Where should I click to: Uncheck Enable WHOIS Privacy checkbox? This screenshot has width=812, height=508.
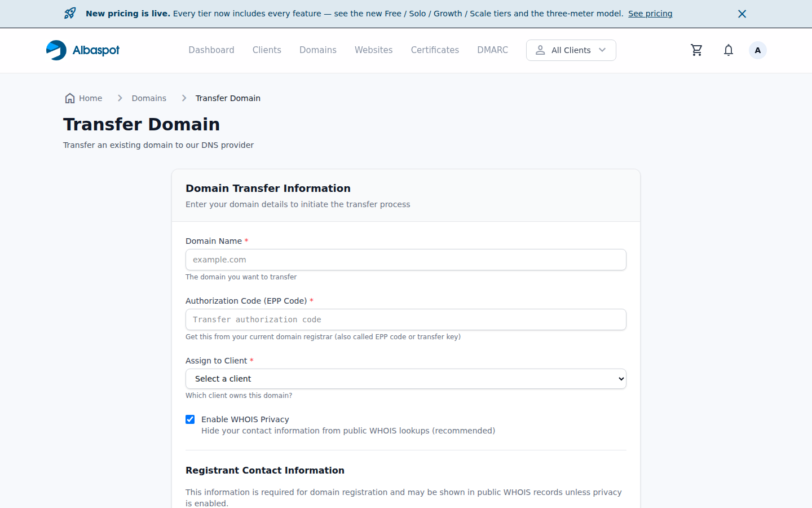(190, 419)
